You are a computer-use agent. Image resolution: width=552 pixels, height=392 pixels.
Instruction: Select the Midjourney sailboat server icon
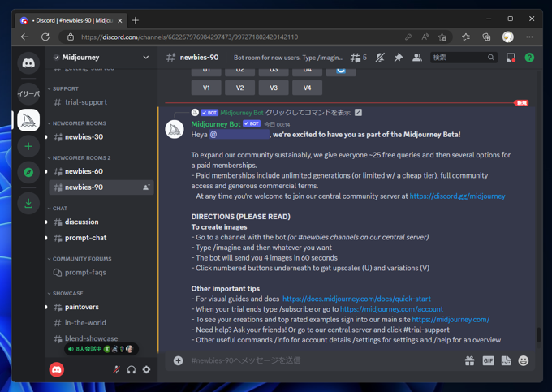(28, 120)
